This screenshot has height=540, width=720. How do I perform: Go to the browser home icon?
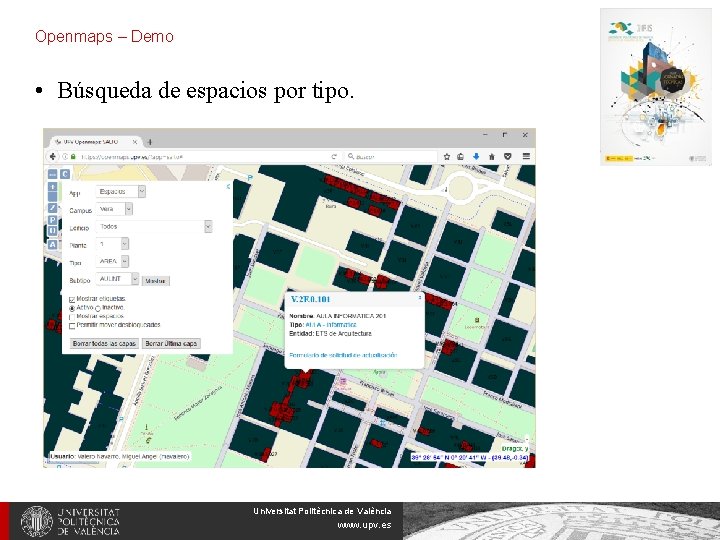[492, 157]
